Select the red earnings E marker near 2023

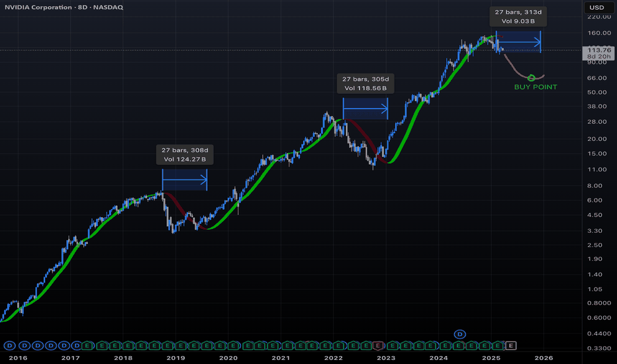pos(378,346)
